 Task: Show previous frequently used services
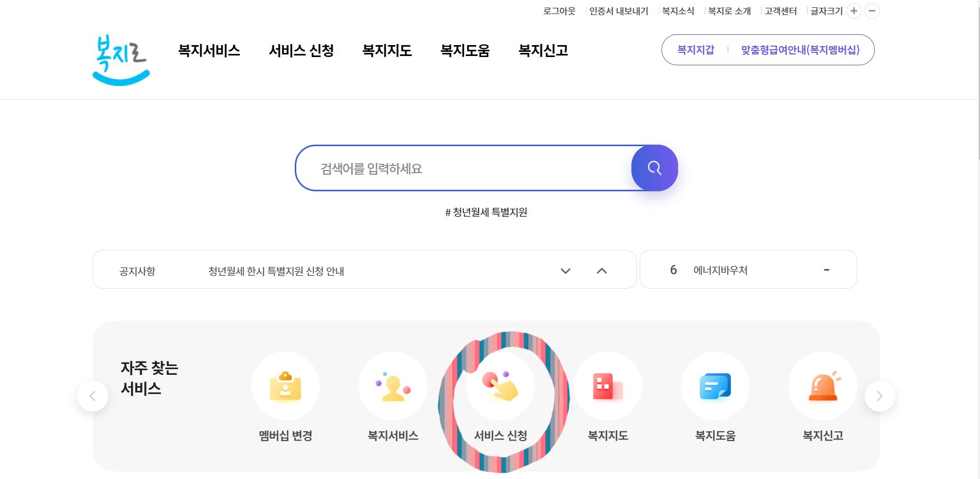pyautogui.click(x=93, y=396)
